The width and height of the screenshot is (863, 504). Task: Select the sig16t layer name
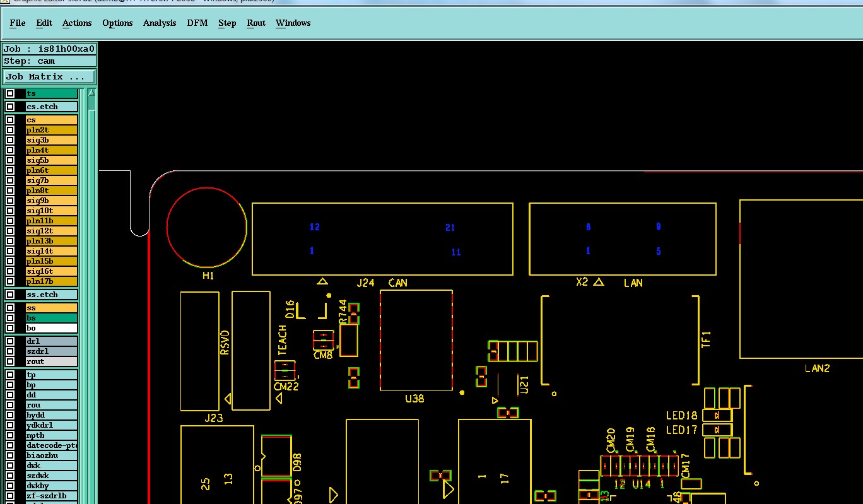coord(52,271)
